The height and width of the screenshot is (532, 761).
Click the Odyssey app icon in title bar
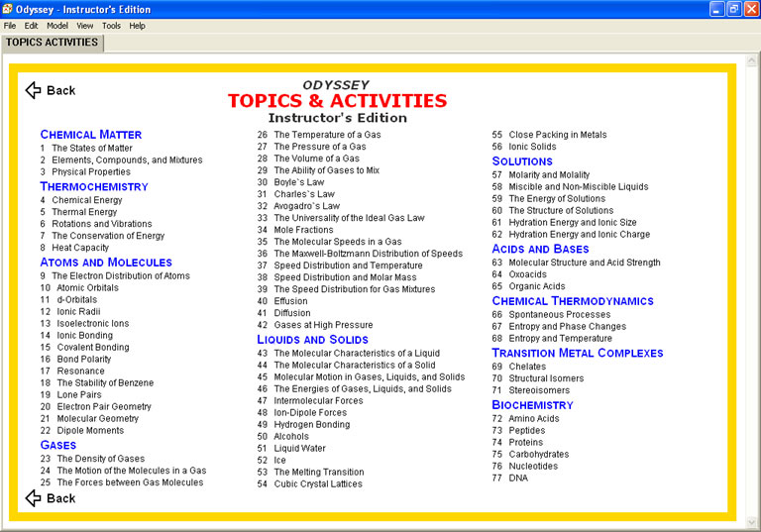click(7, 9)
